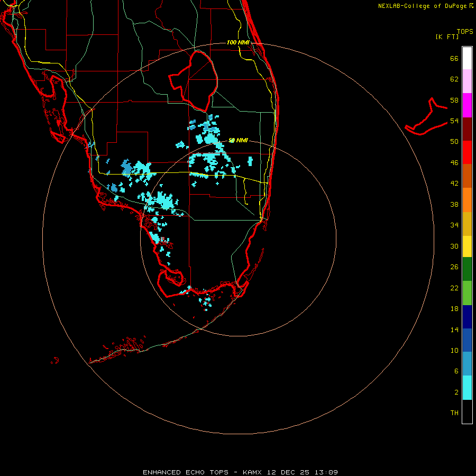Click the 50 legend value
476x476 pixels.
click(x=454, y=142)
